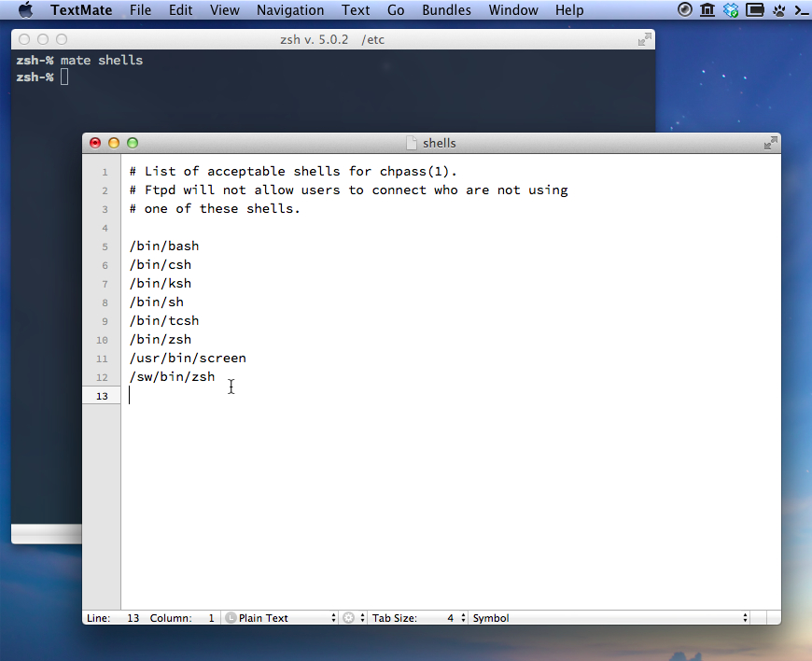Open the Symbol navigation dropdown
Image resolution: width=812 pixels, height=661 pixels.
[610, 617]
